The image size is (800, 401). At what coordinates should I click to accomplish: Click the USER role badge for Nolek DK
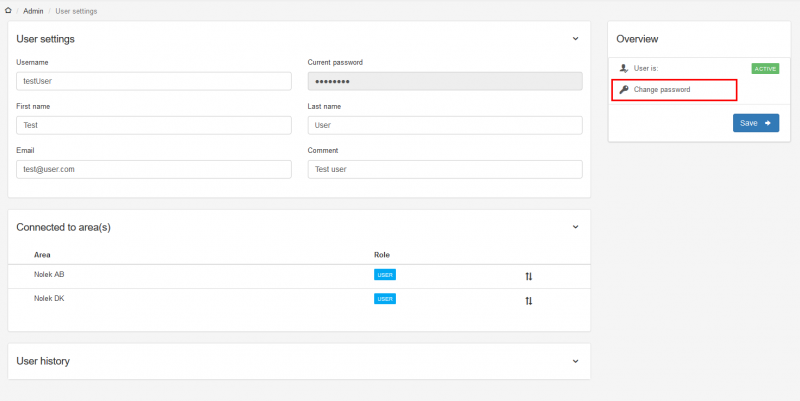click(385, 299)
